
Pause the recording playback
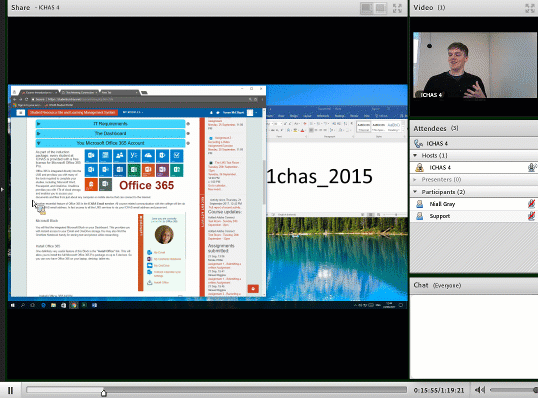[x=10, y=390]
